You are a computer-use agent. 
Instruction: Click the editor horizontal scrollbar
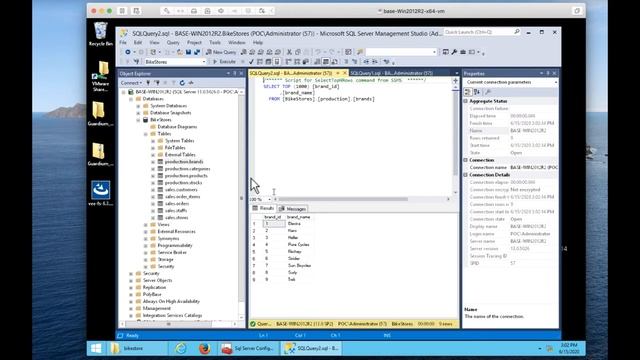pyautogui.click(x=343, y=199)
